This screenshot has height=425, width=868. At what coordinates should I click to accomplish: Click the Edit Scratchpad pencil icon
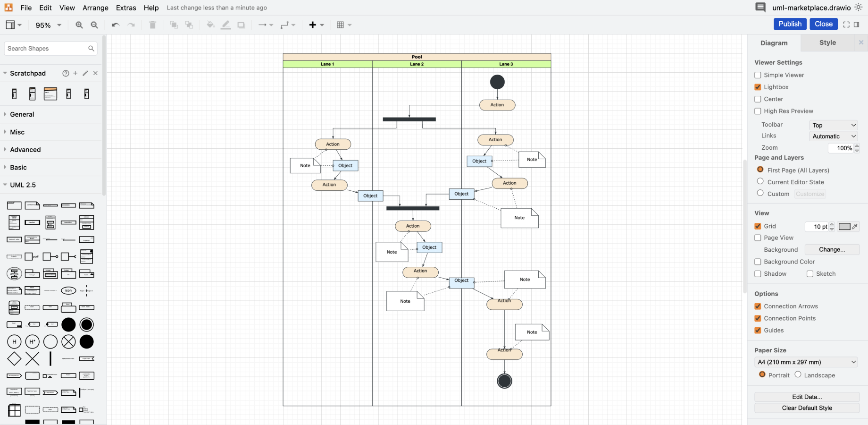[85, 73]
